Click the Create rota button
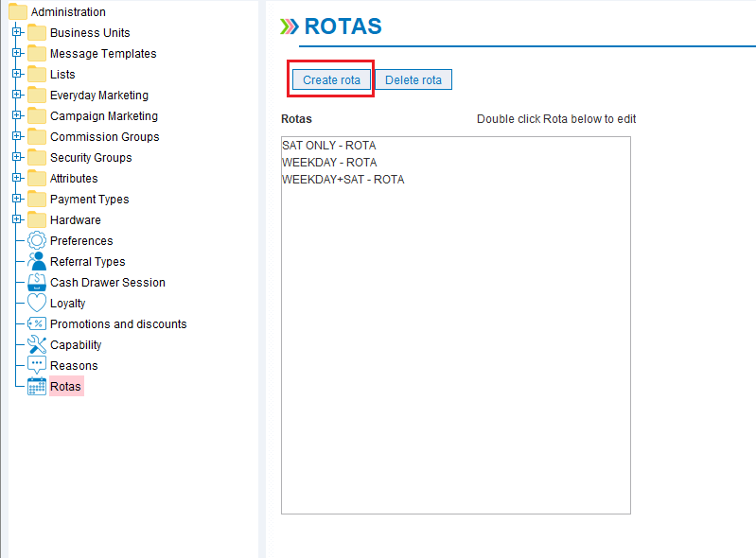 point(331,79)
